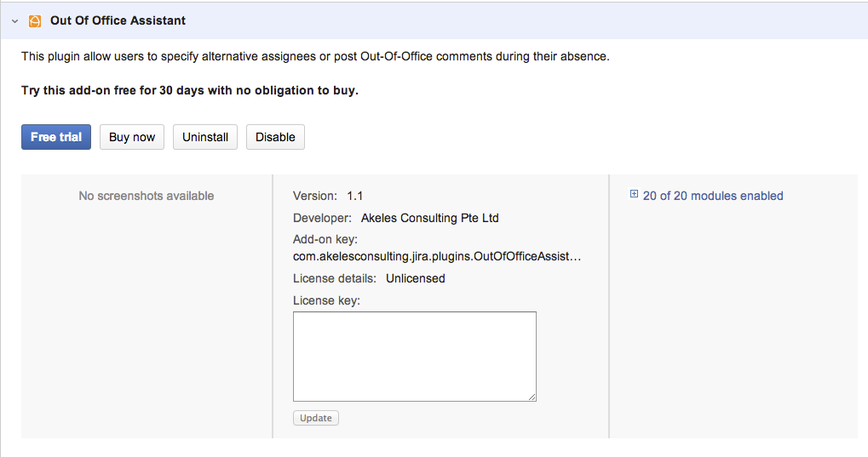
Task: Click the plugin description paragraph
Action: [x=315, y=57]
